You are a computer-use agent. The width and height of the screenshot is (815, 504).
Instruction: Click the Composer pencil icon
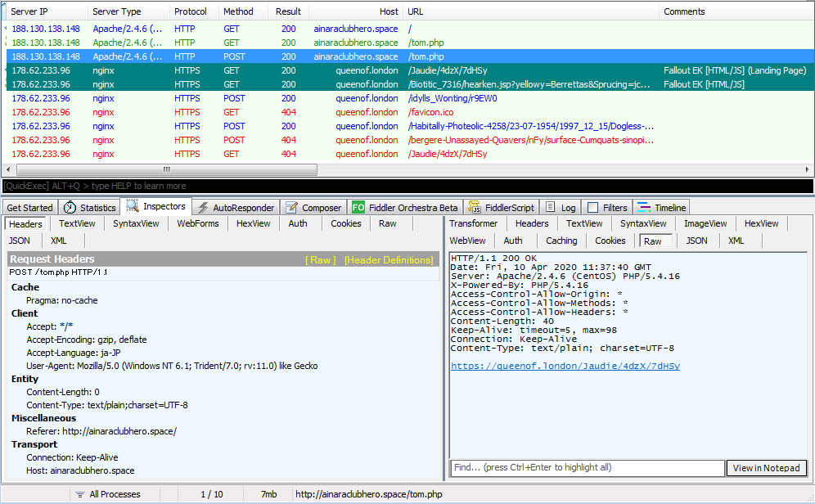pos(291,207)
